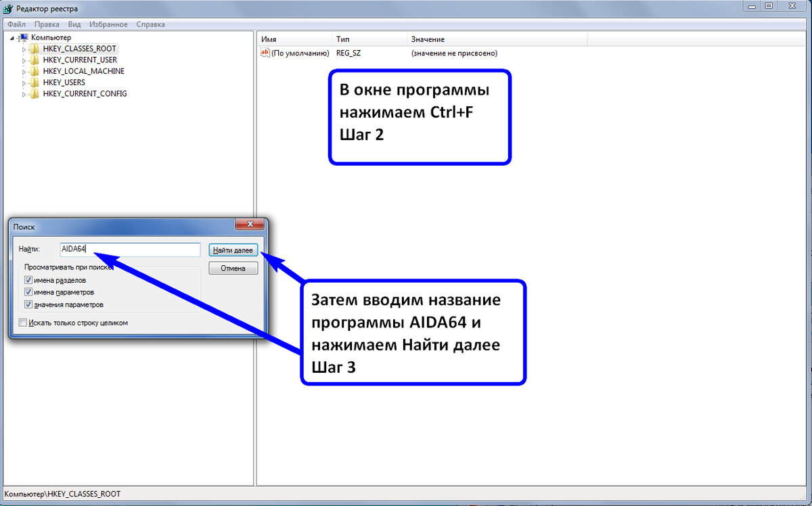Select HKEY_CLASSES_ROOT key label
Viewport: 812px width, 506px height.
point(80,49)
